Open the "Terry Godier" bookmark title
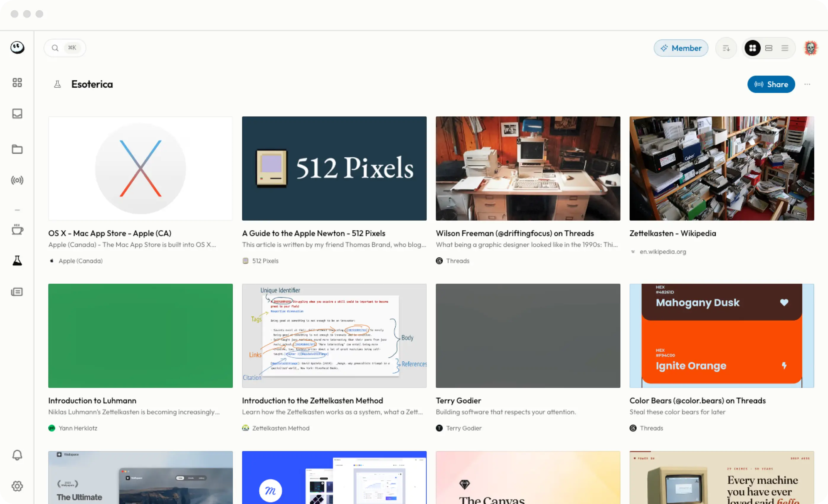 (x=458, y=401)
